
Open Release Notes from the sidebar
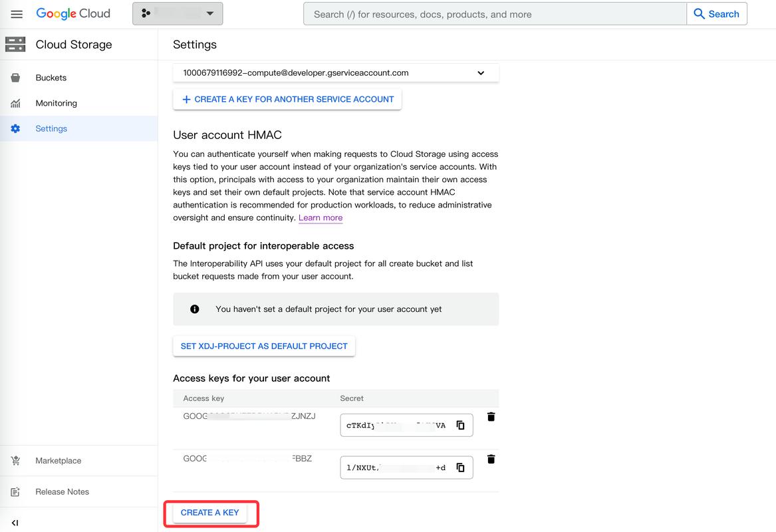tap(15, 491)
